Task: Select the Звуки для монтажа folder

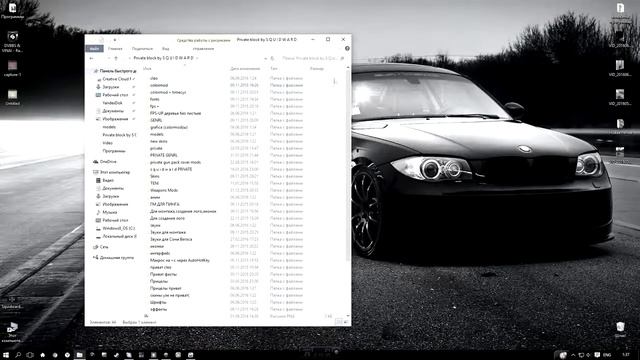Action: tap(168, 232)
